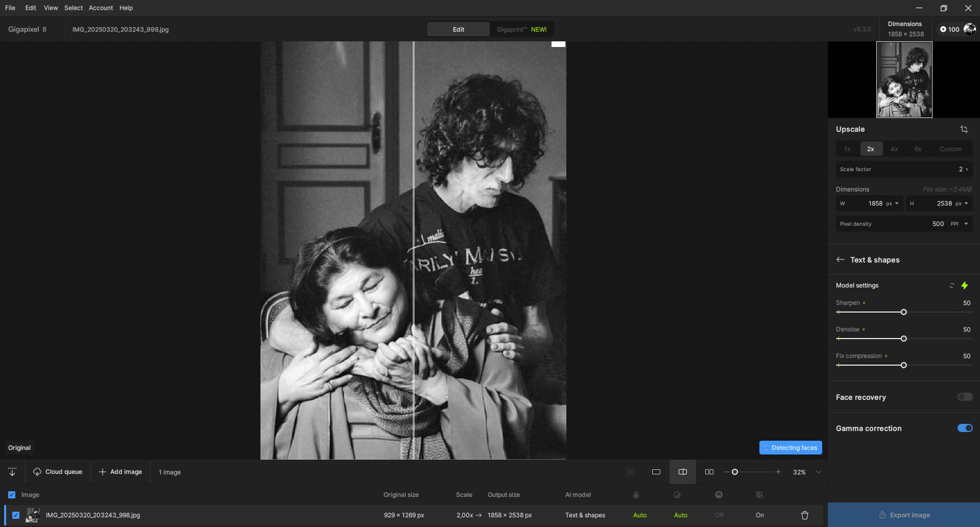Click the Add image button
The width and height of the screenshot is (980, 527).
tap(121, 472)
